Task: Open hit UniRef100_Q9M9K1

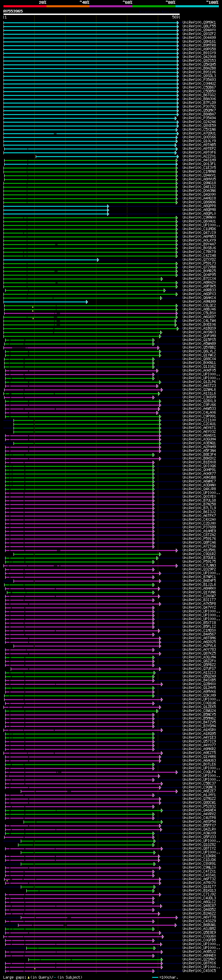Action: [199, 23]
